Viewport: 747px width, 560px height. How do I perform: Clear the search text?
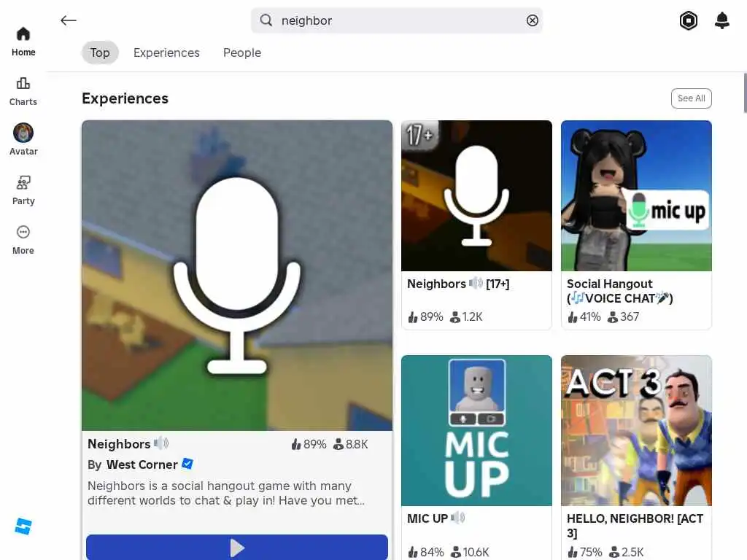point(532,20)
